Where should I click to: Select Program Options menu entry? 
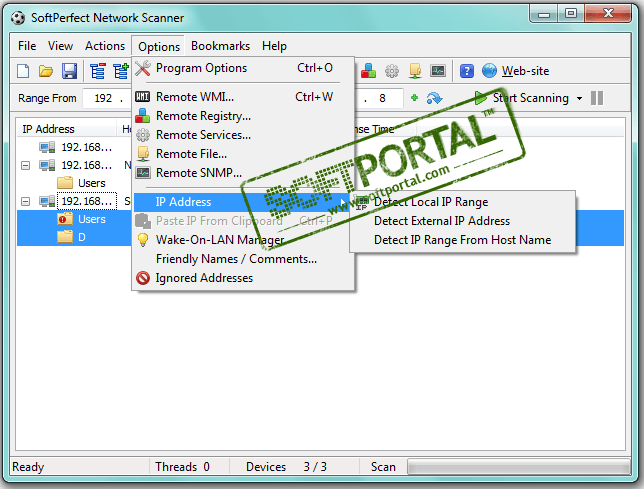pos(243,68)
